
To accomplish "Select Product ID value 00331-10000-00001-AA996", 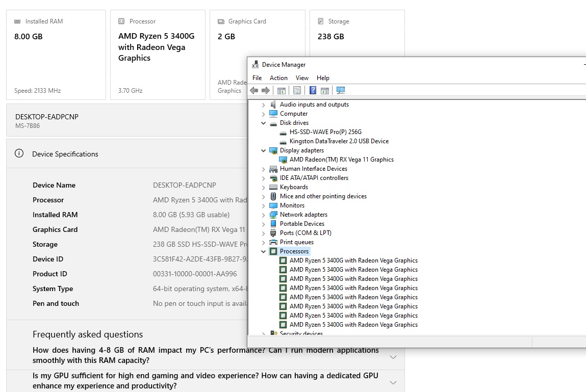I will click(195, 274).
